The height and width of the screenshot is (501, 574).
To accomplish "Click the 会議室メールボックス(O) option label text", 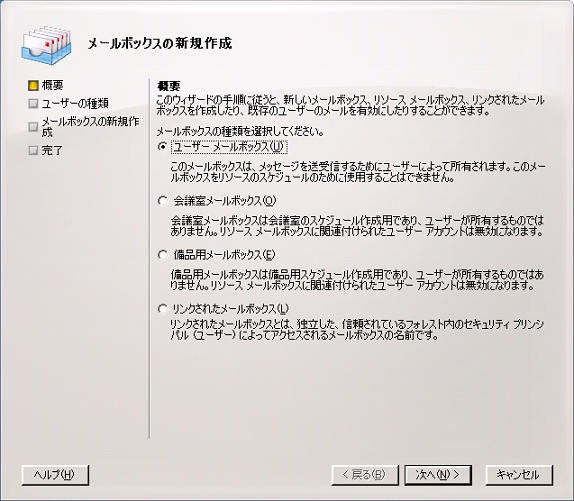I will [x=225, y=201].
